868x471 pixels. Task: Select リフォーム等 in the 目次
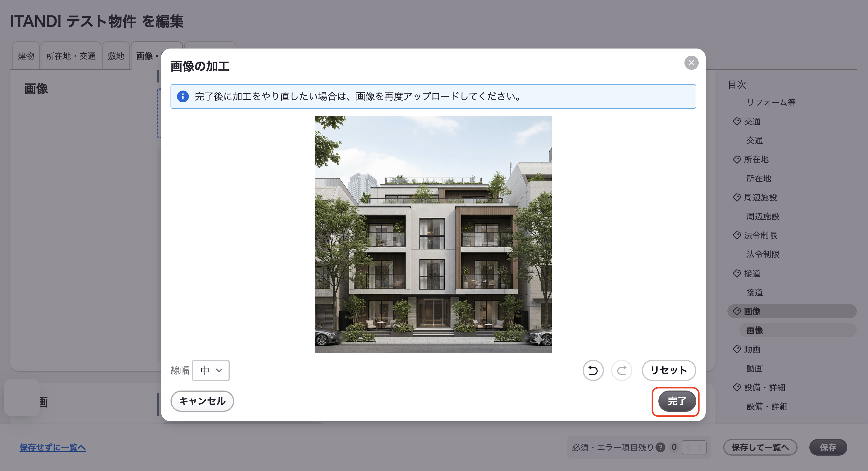coord(771,102)
